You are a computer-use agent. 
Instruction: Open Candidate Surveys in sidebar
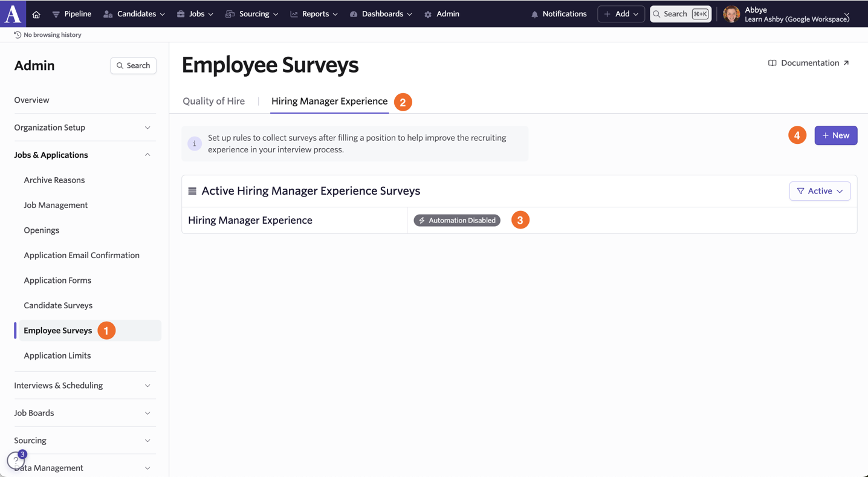pos(58,305)
